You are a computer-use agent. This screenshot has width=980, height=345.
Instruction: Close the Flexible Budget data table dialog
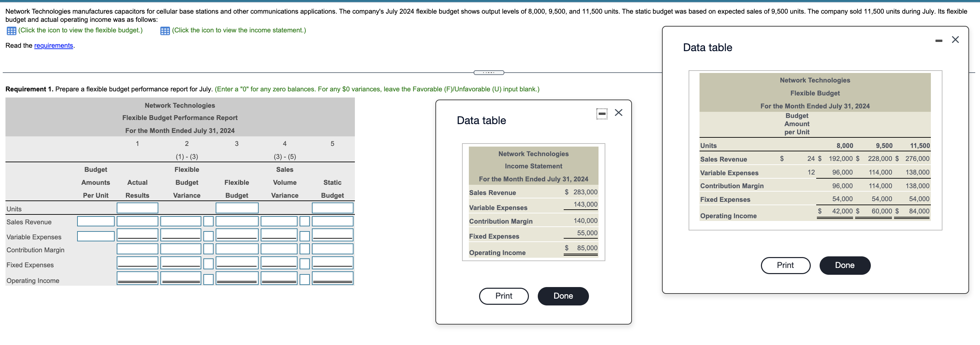pos(955,40)
